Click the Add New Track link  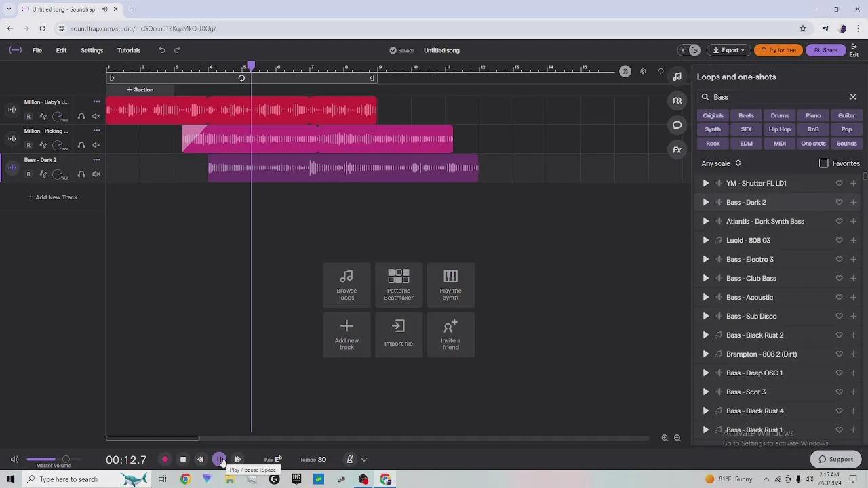(x=52, y=197)
